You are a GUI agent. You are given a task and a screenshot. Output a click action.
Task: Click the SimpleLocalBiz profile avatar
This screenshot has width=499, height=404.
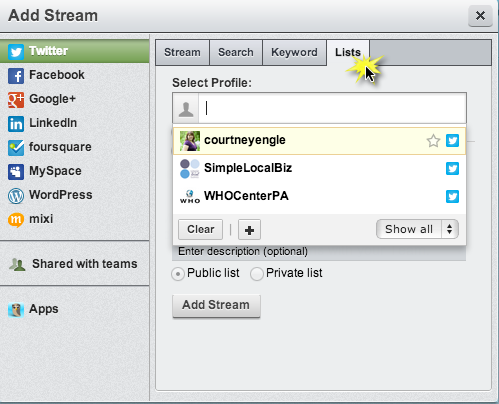tap(190, 168)
